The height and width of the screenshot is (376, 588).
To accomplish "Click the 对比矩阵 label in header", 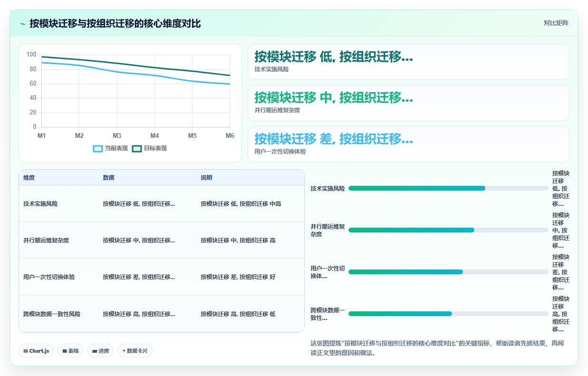I will click(x=556, y=23).
